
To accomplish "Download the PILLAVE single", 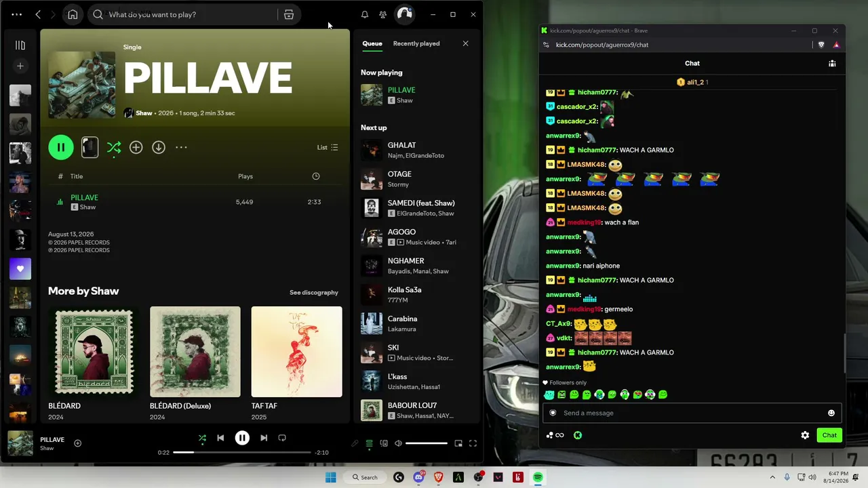I will (x=159, y=147).
